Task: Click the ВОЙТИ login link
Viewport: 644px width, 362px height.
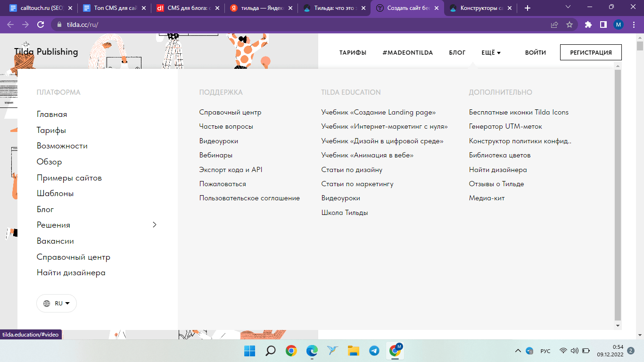Action: coord(536,52)
